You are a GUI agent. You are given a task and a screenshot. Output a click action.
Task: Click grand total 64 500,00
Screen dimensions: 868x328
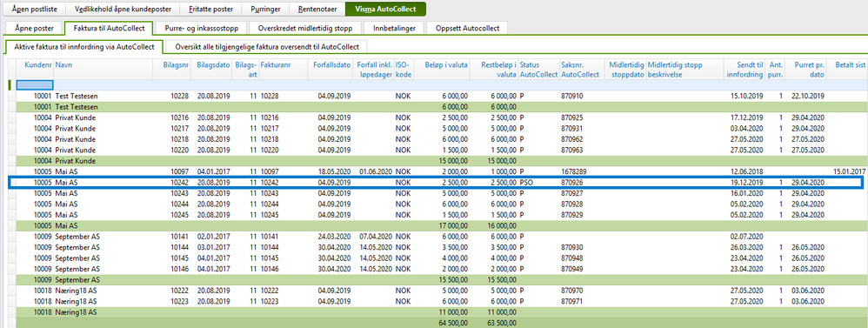click(x=454, y=322)
